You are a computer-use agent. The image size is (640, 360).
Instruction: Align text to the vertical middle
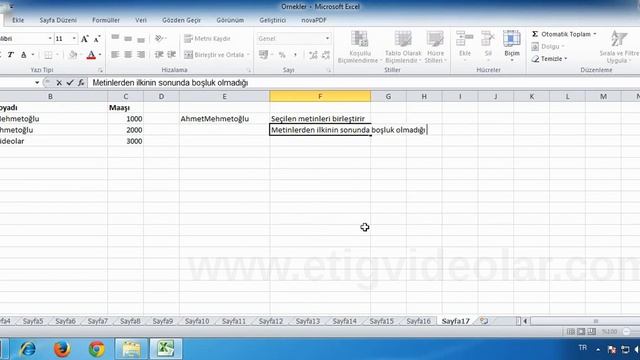click(x=128, y=38)
